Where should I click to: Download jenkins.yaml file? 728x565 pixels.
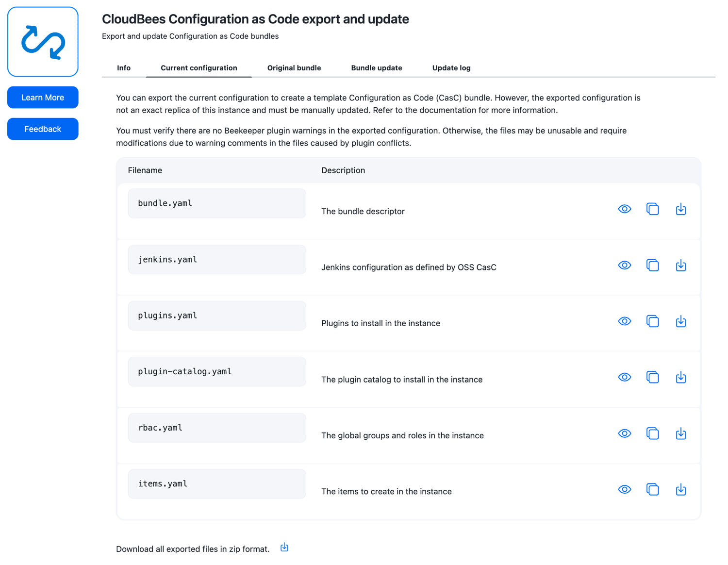[x=681, y=265]
